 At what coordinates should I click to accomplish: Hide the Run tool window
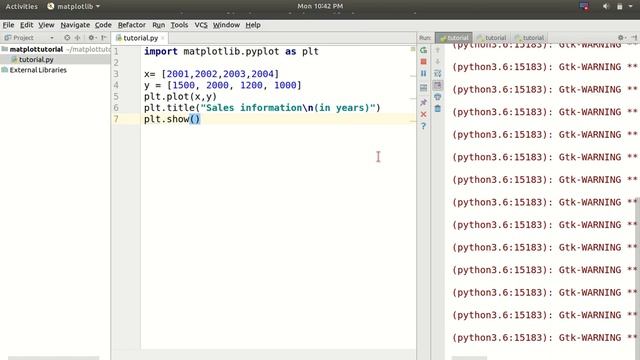point(634,38)
